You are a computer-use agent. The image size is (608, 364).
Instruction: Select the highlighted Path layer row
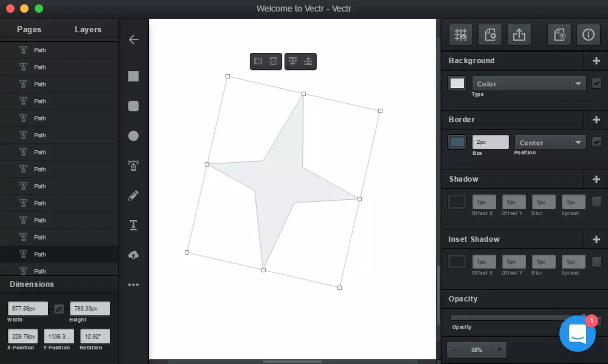coord(59,254)
